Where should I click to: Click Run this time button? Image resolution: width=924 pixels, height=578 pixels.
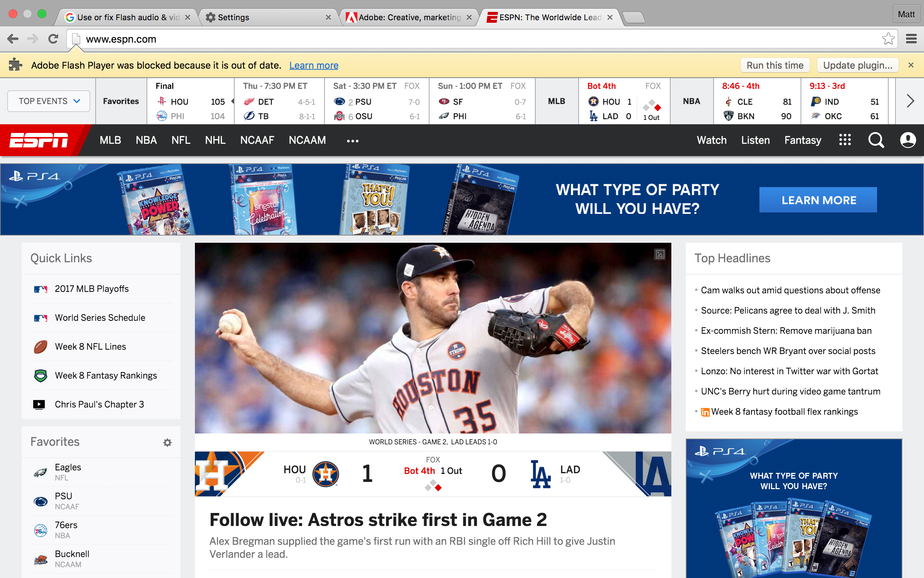pyautogui.click(x=775, y=65)
